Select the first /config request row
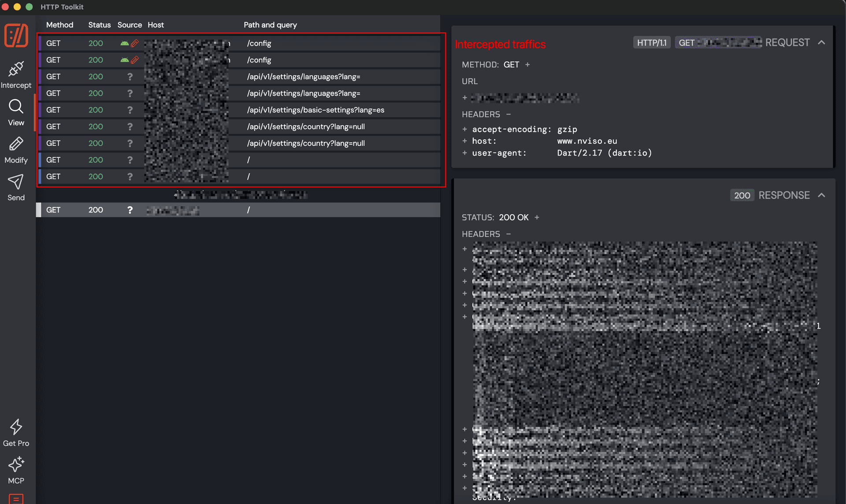This screenshot has height=504, width=846. (240, 43)
